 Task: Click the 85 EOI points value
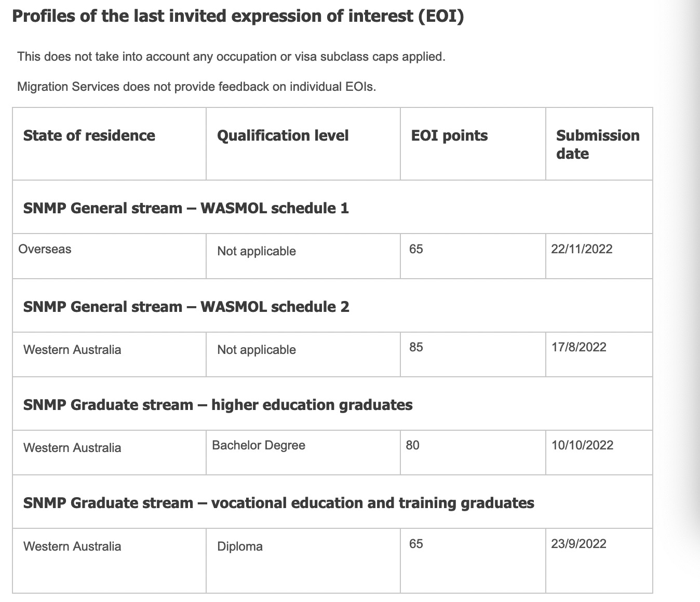tap(416, 347)
